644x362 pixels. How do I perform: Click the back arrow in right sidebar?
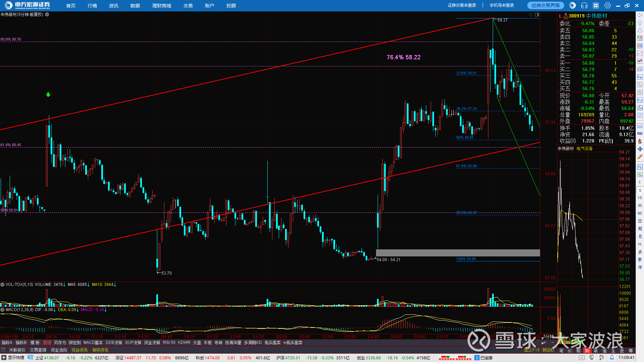[x=640, y=15]
